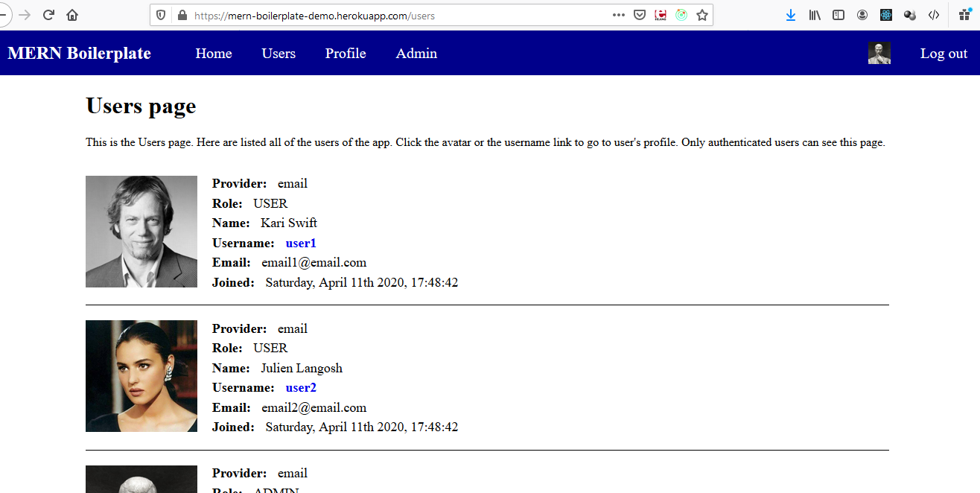The height and width of the screenshot is (493, 980).
Task: Open the Library bookshelf icon
Action: [x=815, y=15]
